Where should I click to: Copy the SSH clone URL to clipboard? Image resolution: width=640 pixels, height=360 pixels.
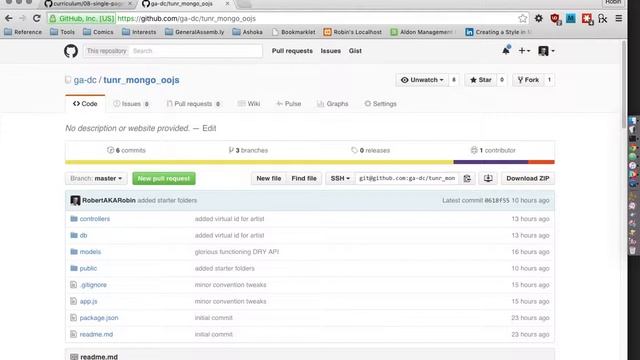tap(467, 178)
